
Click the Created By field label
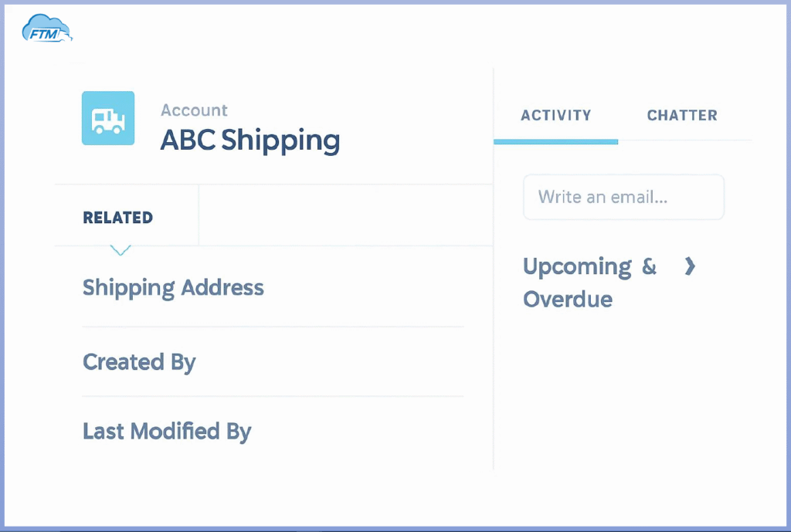point(139,362)
